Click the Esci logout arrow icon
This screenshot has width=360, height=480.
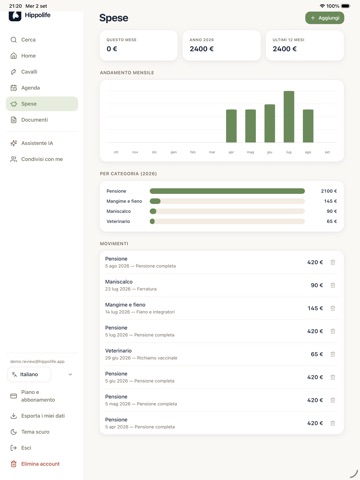click(x=14, y=448)
